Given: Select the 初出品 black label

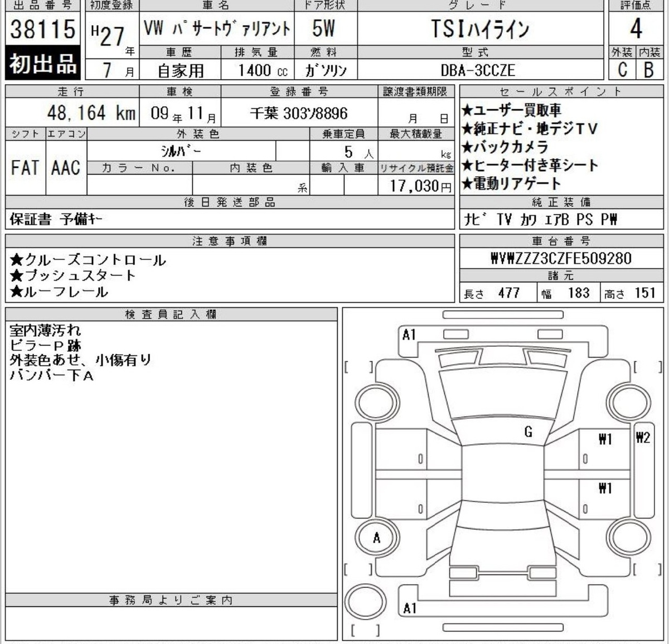Looking at the screenshot, I should pos(42,62).
